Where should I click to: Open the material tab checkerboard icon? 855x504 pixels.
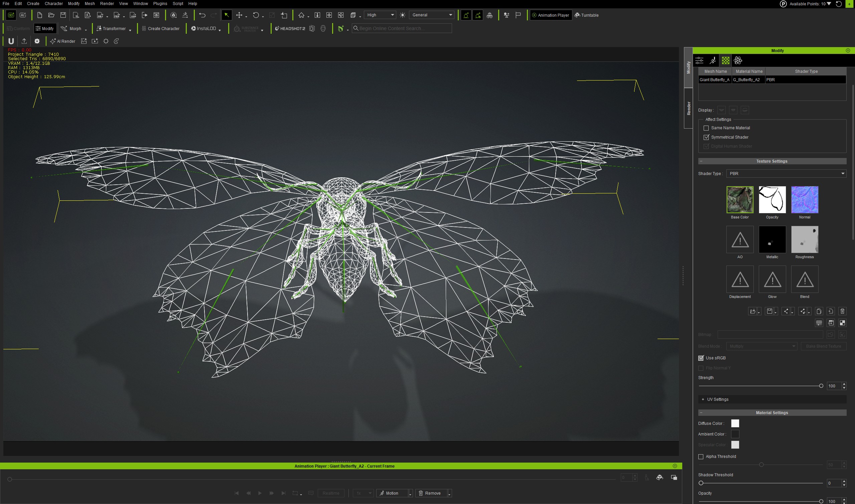point(726,60)
